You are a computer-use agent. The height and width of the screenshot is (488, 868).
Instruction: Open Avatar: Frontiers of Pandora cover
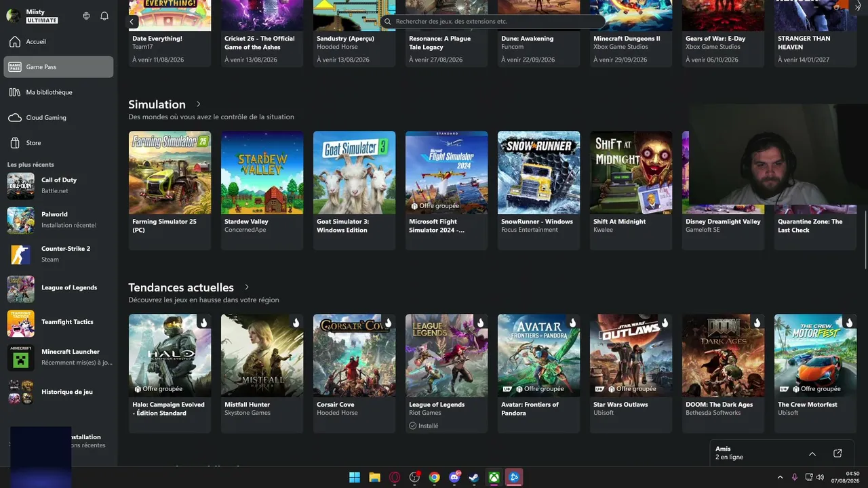[x=538, y=355]
